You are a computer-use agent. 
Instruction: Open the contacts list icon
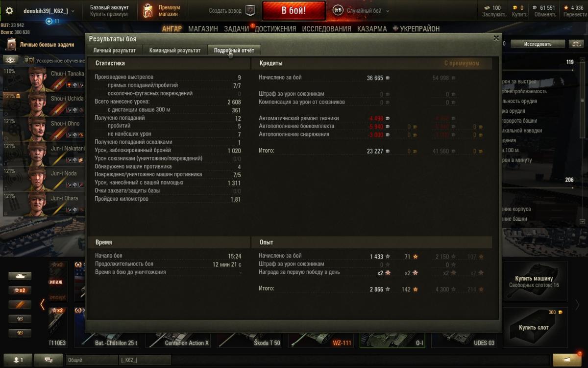click(17, 360)
